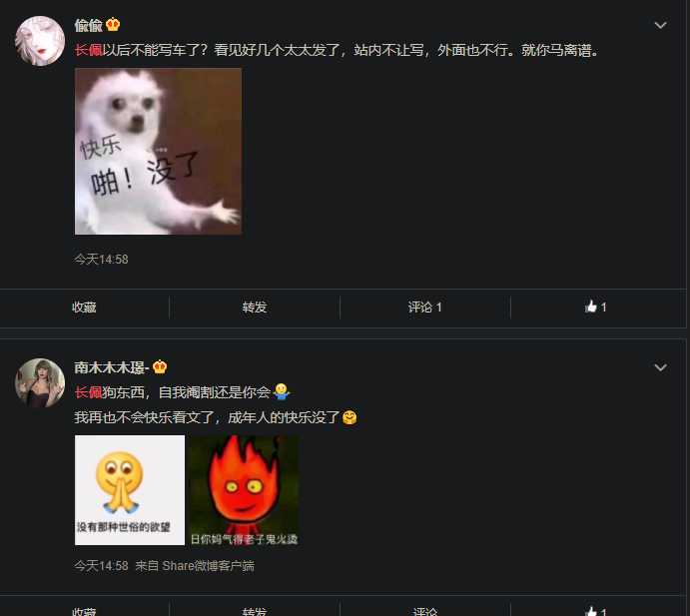Click the red 长佩 keyword in first post

coord(89,50)
